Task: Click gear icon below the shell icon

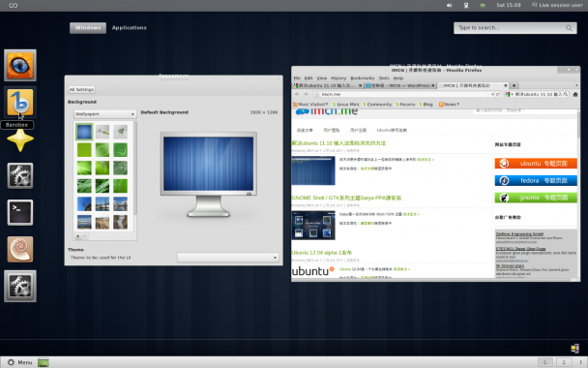Action: [20, 286]
